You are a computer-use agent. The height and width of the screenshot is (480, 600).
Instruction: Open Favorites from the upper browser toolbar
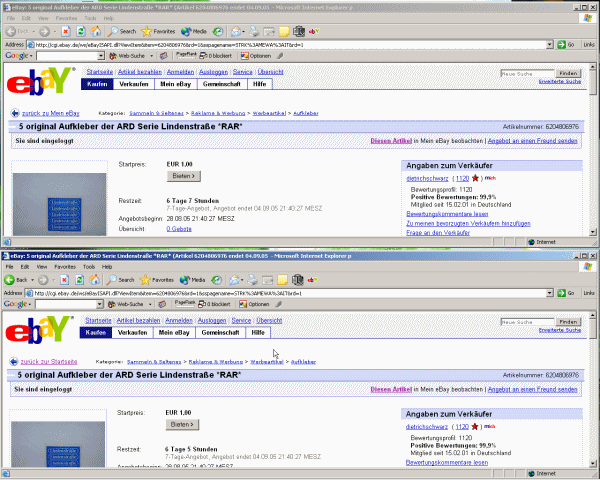160,31
